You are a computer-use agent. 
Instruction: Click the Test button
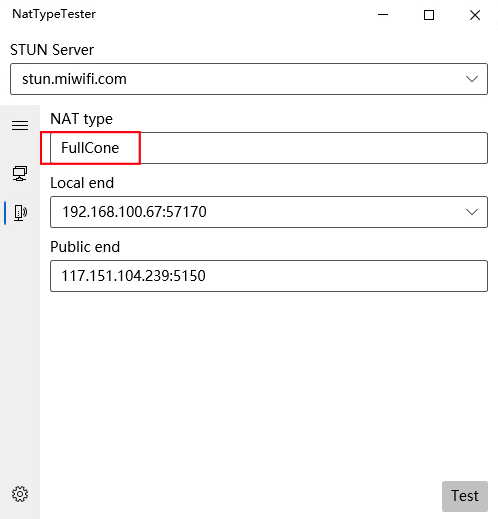click(x=465, y=496)
